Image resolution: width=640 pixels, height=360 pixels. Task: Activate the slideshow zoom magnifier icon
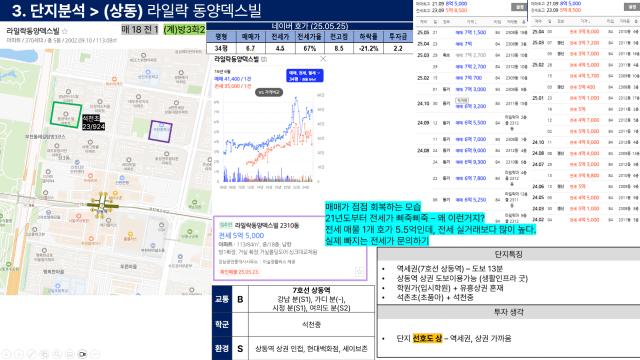57,354
